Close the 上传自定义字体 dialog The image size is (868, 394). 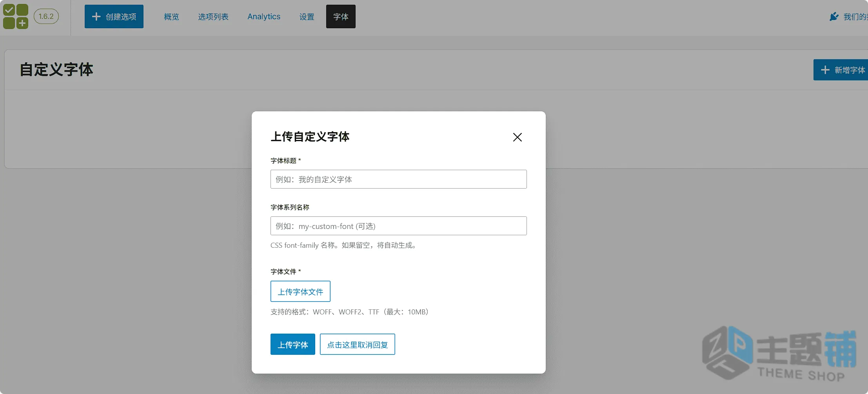[518, 137]
